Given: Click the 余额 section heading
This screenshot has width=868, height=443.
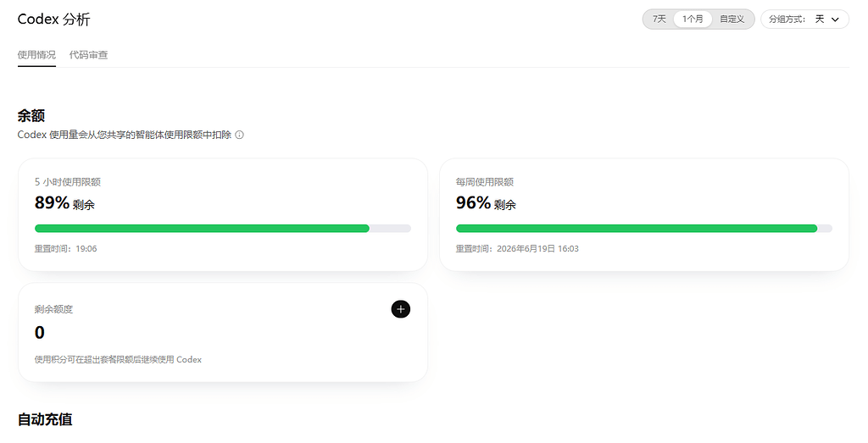Looking at the screenshot, I should (x=31, y=115).
